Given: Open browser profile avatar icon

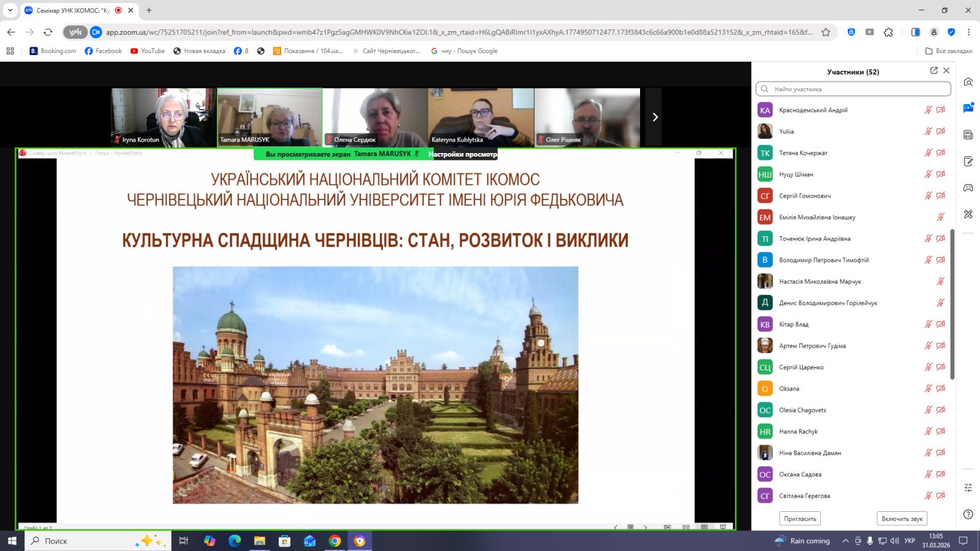Looking at the screenshot, I should (x=933, y=32).
